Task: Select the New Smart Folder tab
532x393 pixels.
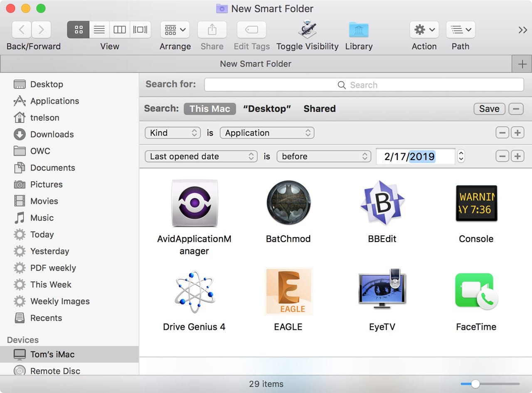Action: (256, 64)
